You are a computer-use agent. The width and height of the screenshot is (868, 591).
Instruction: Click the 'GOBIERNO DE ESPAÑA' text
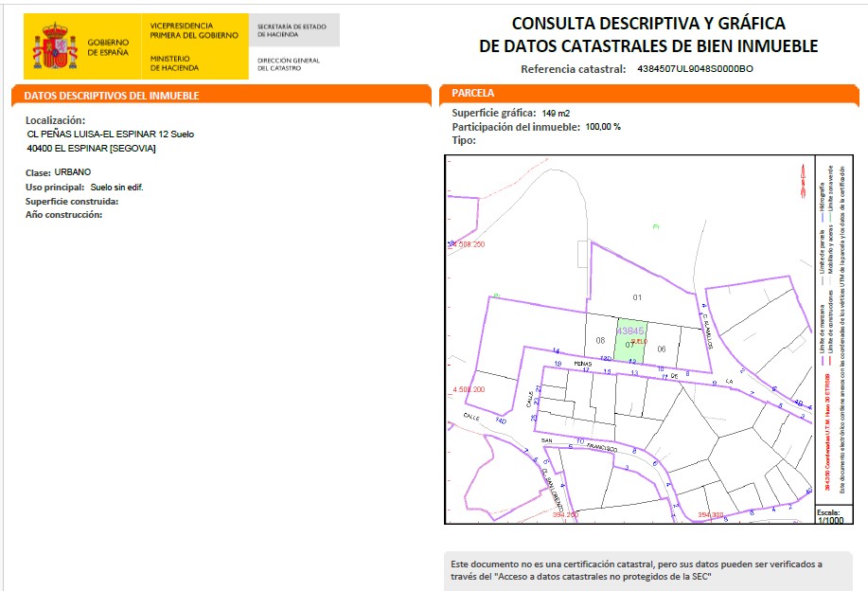108,47
